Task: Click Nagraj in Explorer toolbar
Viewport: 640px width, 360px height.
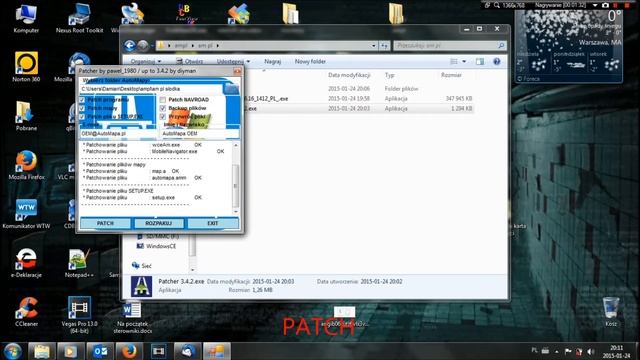Action: [273, 62]
